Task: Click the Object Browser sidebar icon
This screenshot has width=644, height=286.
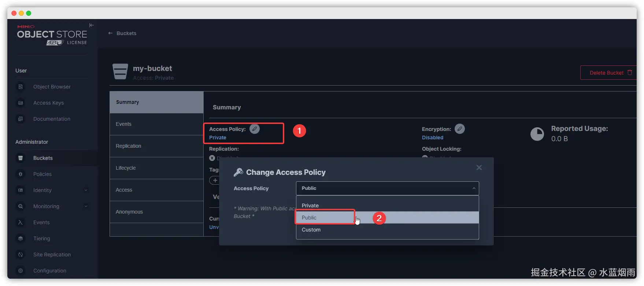Action: 21,87
